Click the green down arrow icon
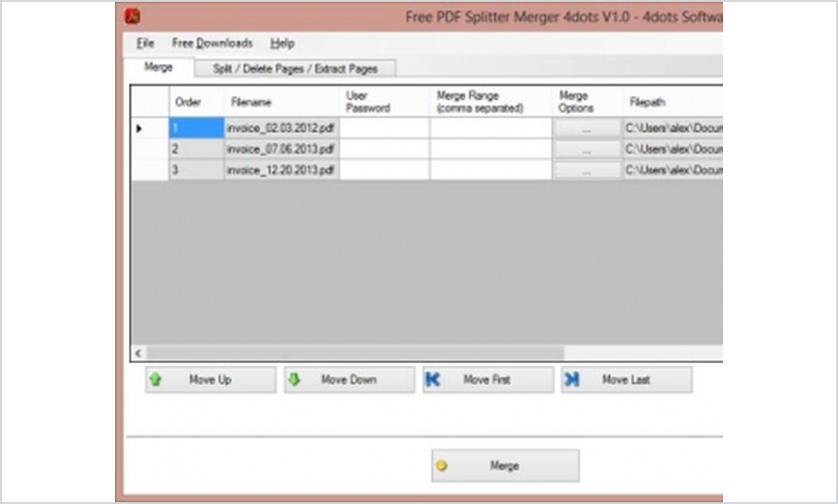Viewport: 838px width, 504px height. click(294, 380)
